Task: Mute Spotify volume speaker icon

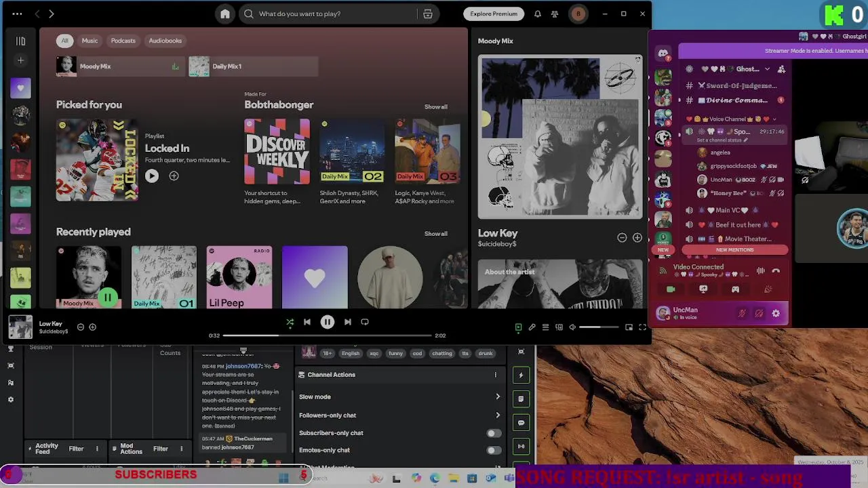Action: [572, 327]
